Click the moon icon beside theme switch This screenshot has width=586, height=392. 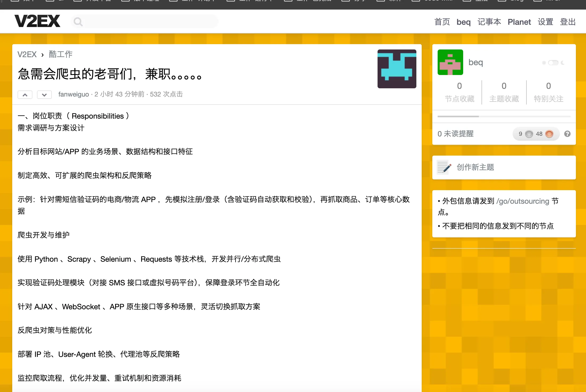coord(563,63)
